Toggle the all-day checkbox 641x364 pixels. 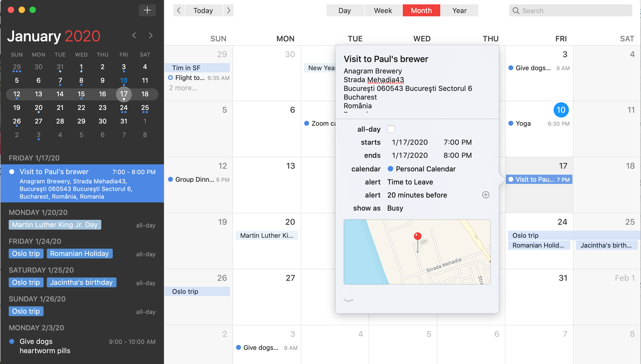[x=391, y=129]
